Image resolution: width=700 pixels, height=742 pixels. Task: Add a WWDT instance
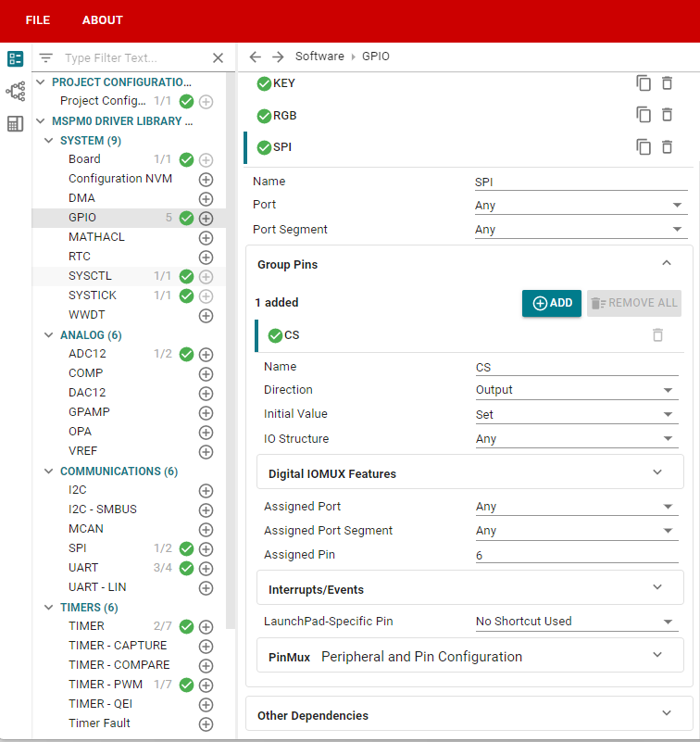[206, 316]
